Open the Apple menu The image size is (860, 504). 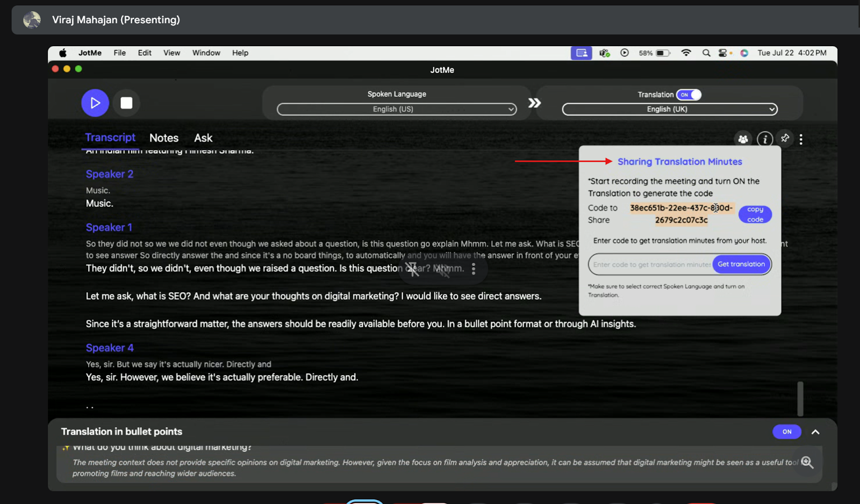63,53
